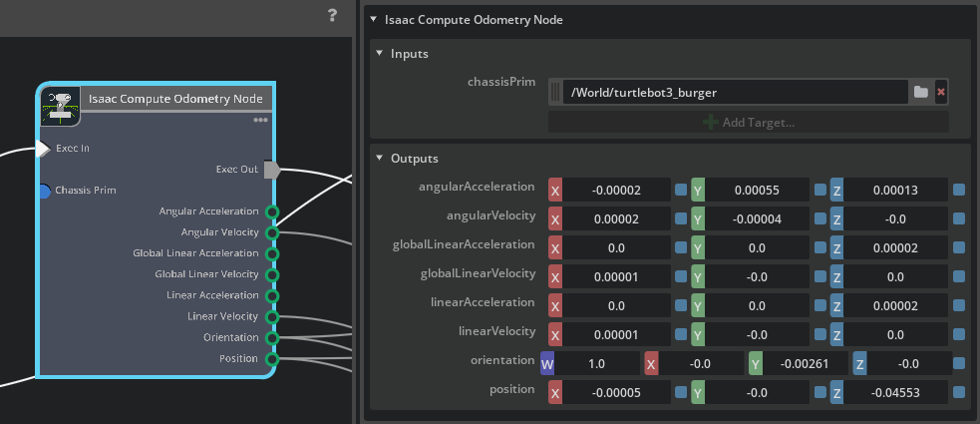The width and height of the screenshot is (980, 424).
Task: Collapse the Isaac Compute Odometry Node section
Action: (373, 19)
